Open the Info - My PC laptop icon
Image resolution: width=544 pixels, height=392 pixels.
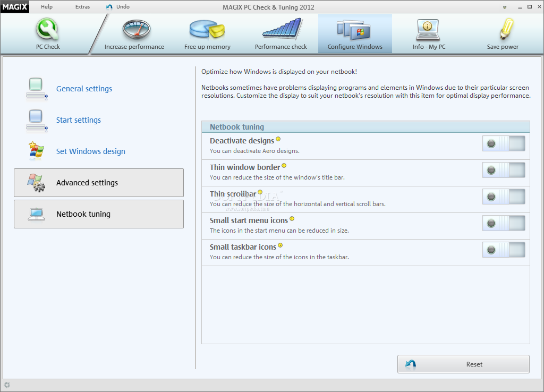(428, 30)
